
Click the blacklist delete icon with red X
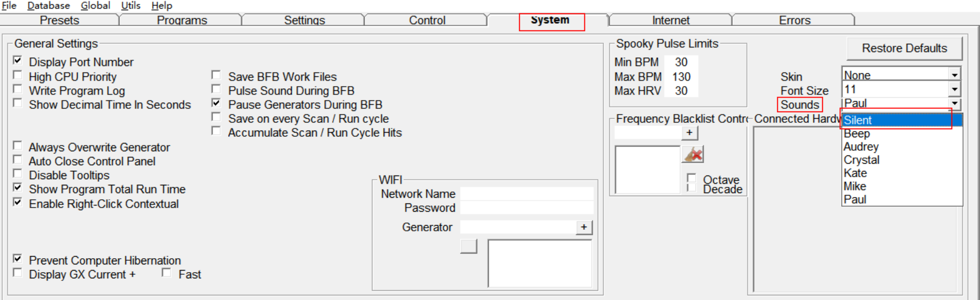coord(693,154)
